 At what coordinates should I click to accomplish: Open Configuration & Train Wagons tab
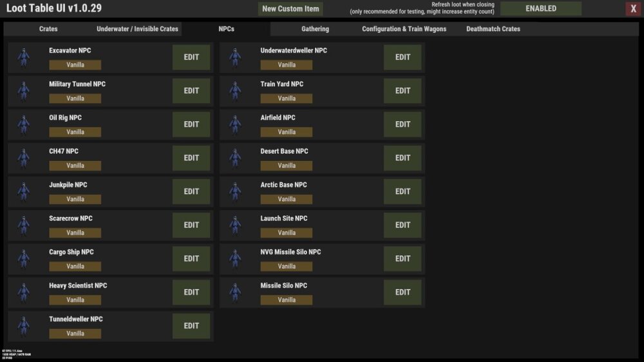pos(404,29)
